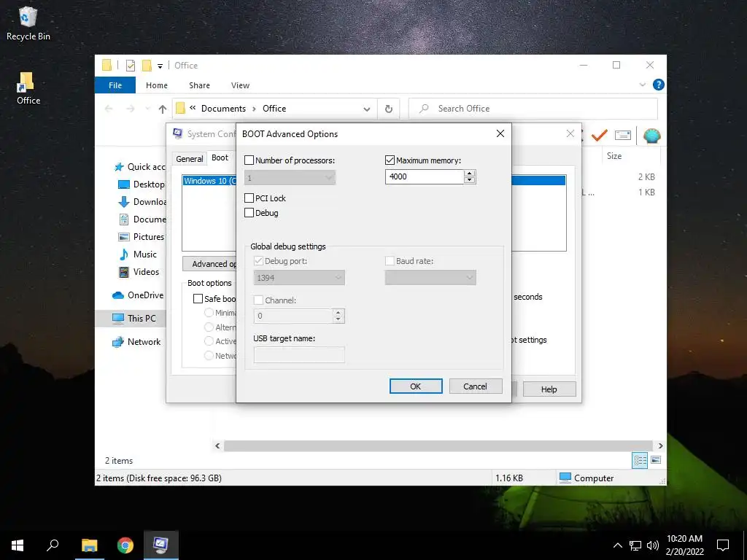Increase maximum memory with up arrow

[x=470, y=174]
